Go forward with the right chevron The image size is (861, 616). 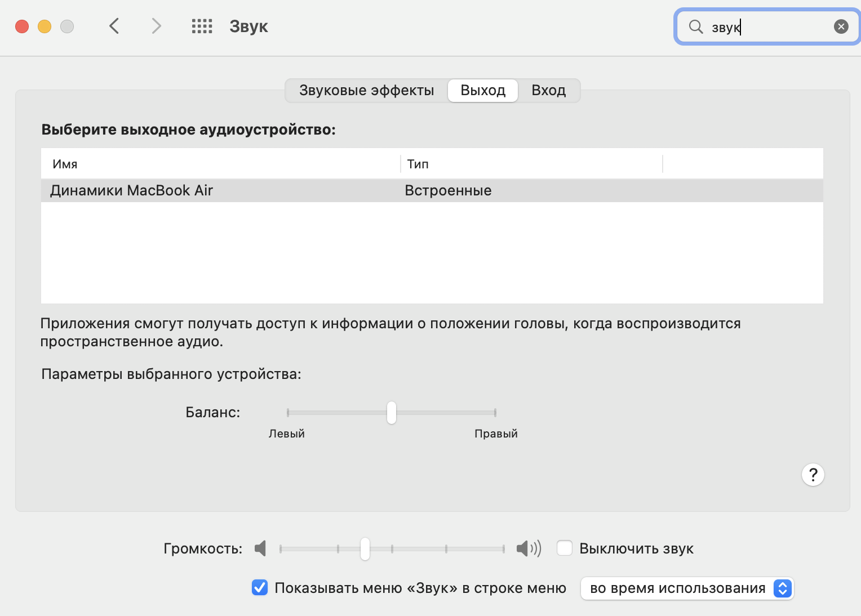[x=156, y=26]
